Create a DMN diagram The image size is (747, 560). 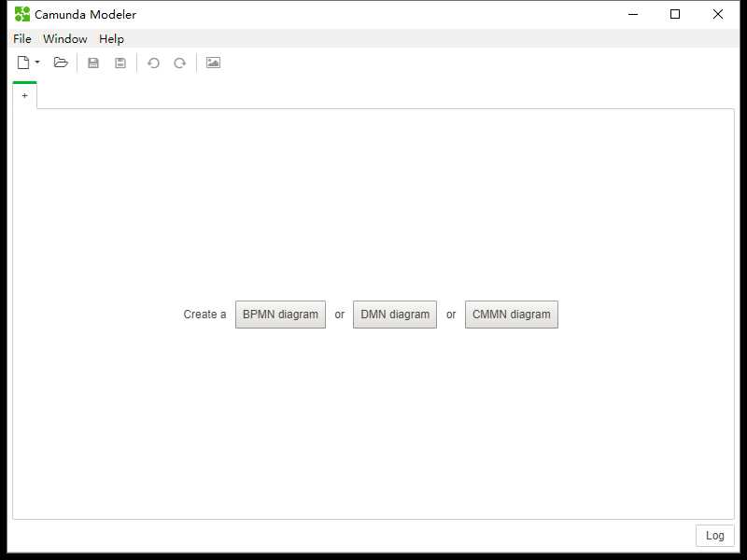[x=395, y=315]
